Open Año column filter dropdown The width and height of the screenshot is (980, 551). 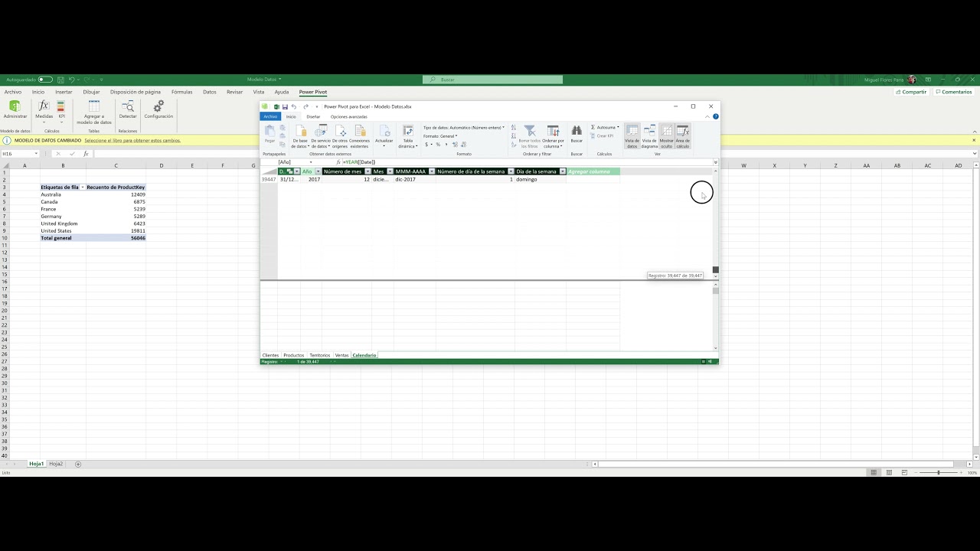coord(318,171)
